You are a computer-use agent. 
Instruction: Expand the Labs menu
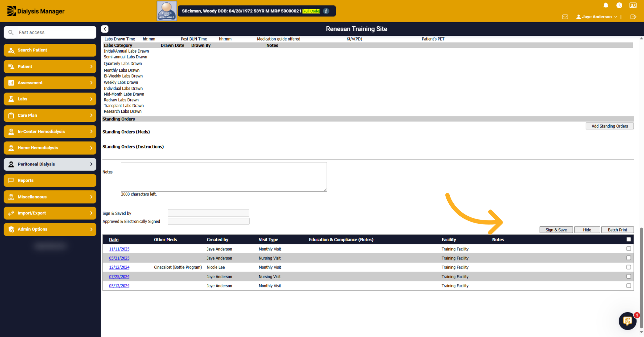coord(50,99)
